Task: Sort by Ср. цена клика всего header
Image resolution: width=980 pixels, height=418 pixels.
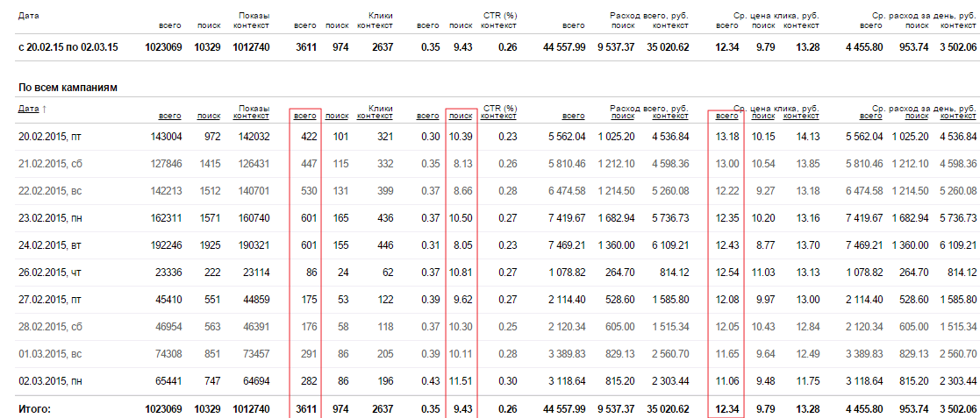Action: click(x=726, y=116)
